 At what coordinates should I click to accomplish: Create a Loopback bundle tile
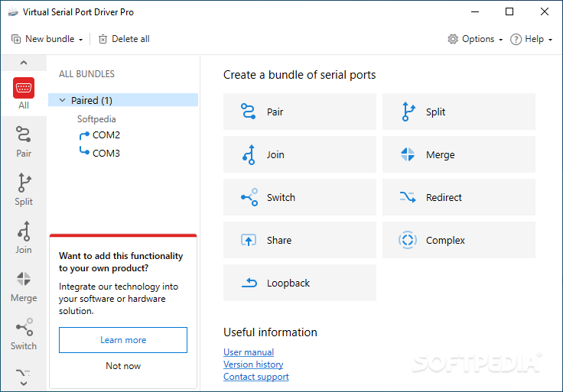[300, 283]
